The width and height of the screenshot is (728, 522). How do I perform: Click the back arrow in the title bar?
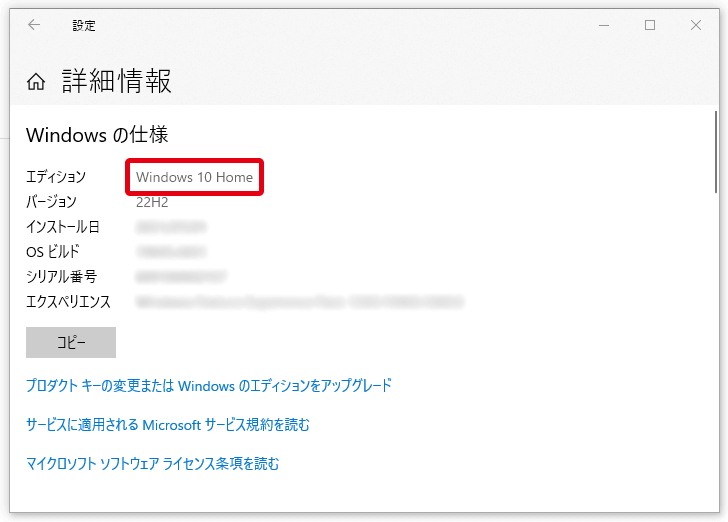[x=34, y=25]
